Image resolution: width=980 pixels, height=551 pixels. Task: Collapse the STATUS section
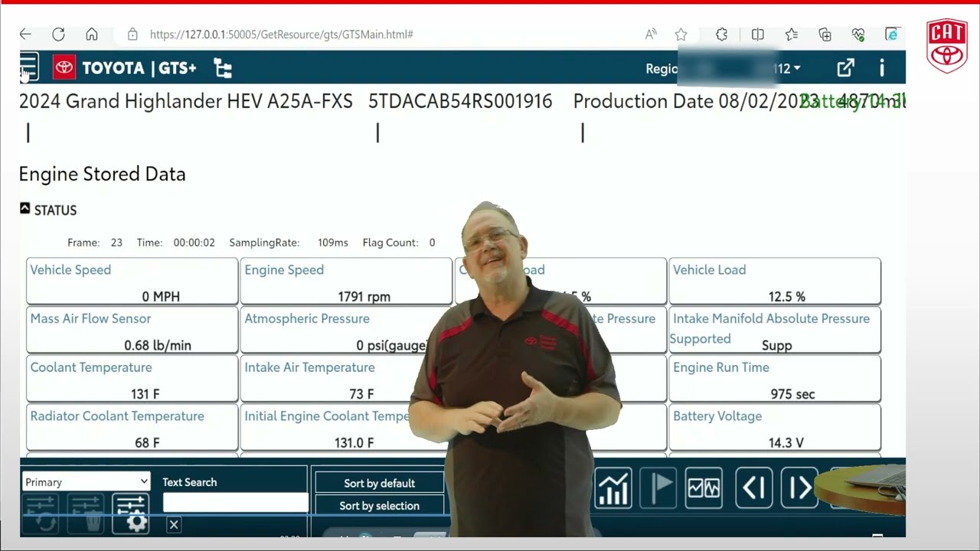click(24, 208)
